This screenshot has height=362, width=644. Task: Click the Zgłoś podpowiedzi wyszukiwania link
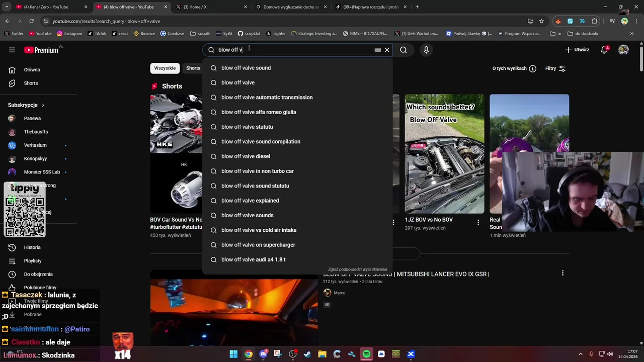click(358, 269)
